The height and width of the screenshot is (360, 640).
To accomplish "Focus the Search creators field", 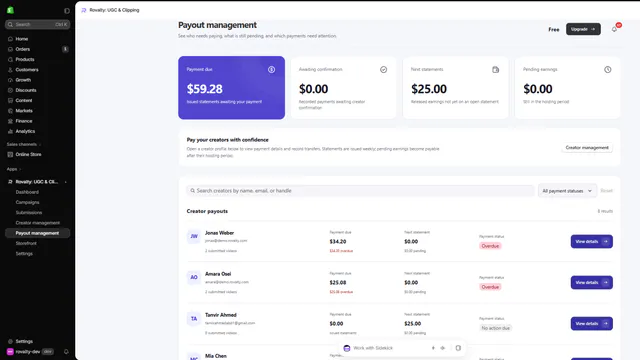I will coord(360,191).
